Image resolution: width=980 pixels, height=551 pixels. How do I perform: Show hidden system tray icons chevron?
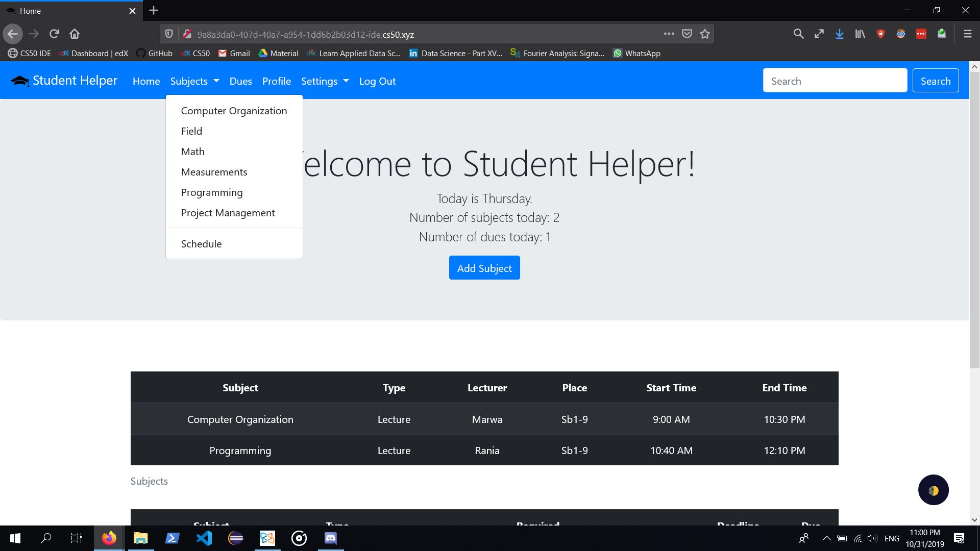coord(826,538)
